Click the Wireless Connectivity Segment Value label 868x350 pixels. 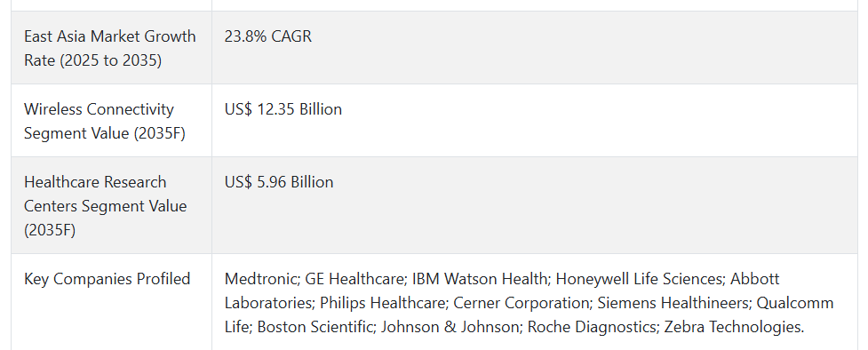tap(105, 122)
